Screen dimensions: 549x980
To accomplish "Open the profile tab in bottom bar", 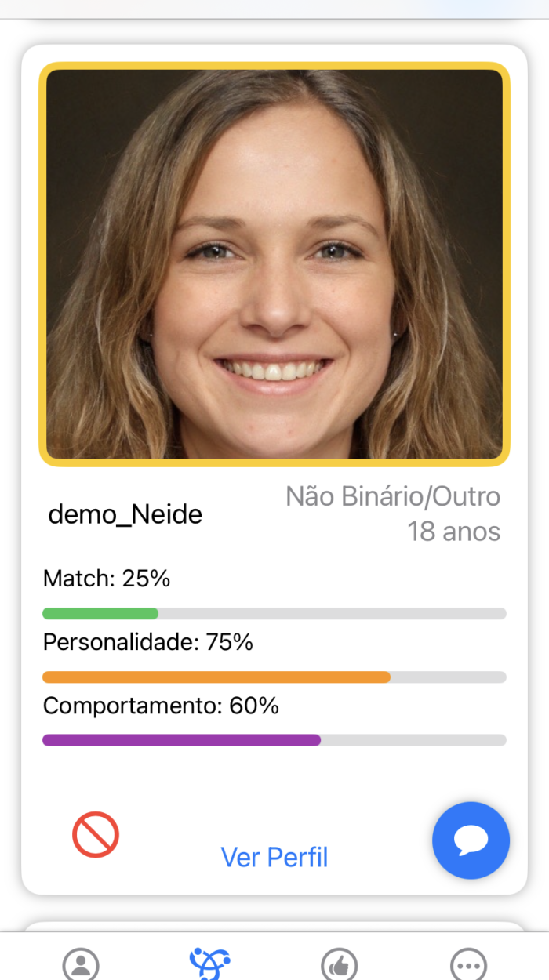I will [81, 964].
